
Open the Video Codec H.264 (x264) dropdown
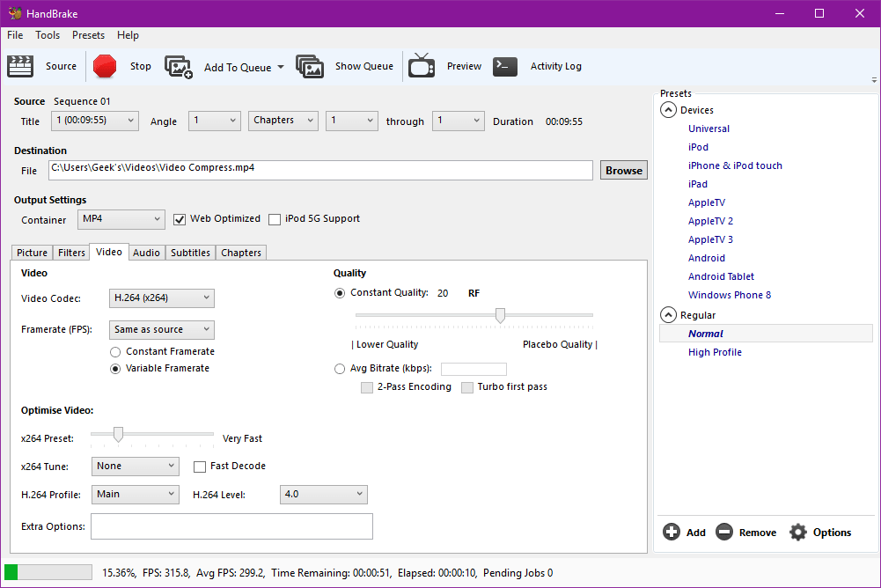(162, 298)
